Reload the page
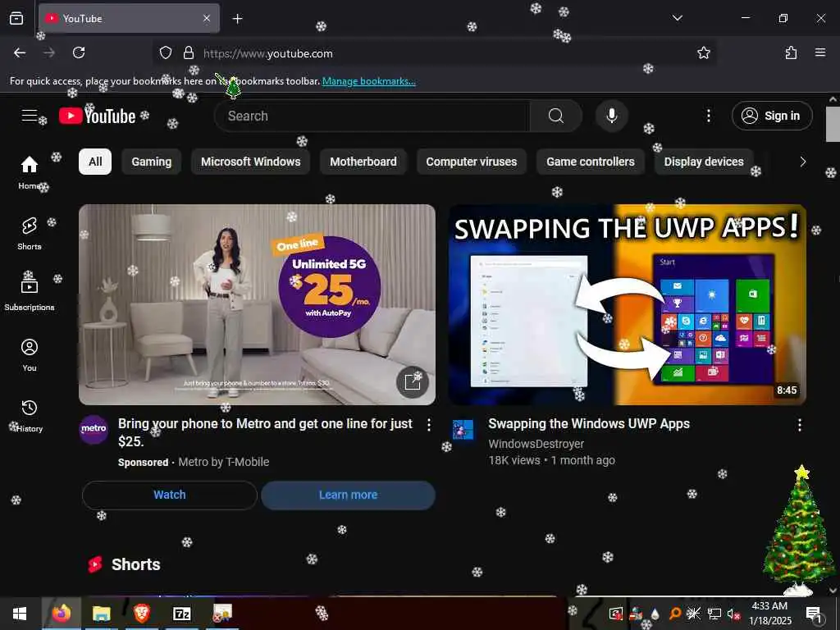This screenshot has width=840, height=630. [x=79, y=52]
